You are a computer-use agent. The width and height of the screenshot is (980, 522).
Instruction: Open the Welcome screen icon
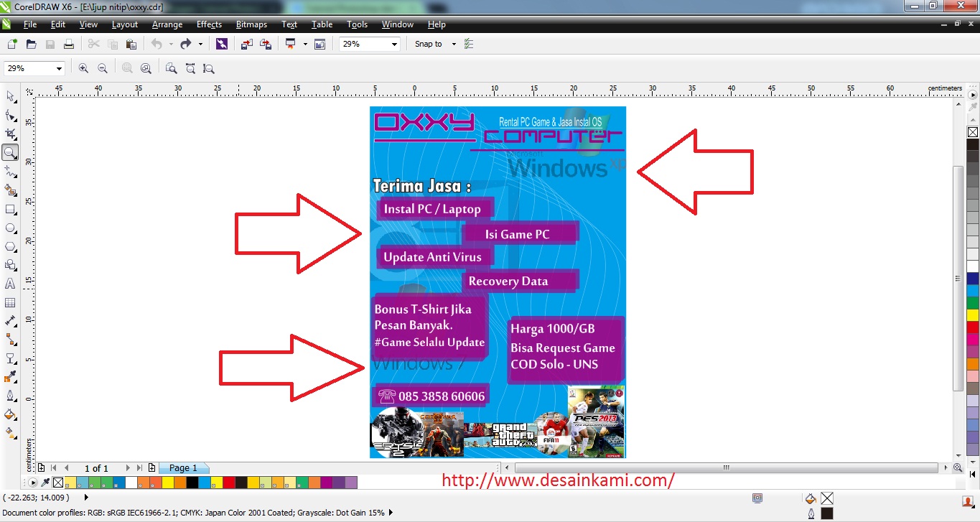(x=319, y=44)
